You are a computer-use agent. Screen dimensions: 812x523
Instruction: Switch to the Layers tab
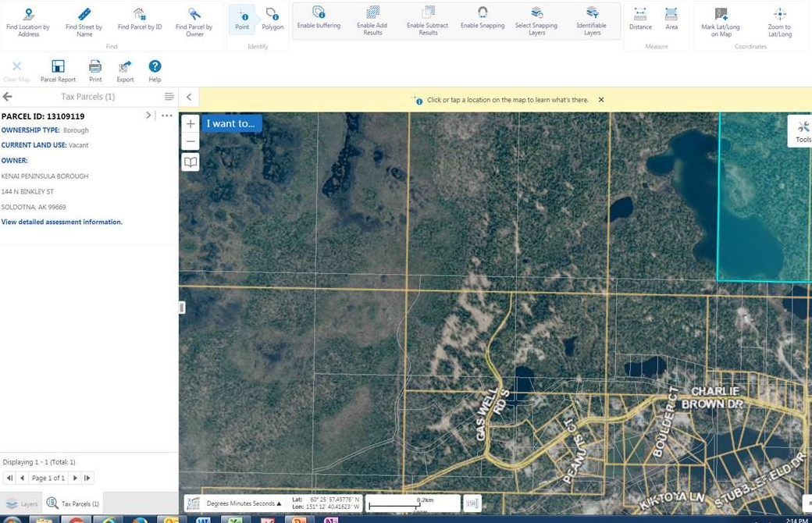(x=22, y=503)
